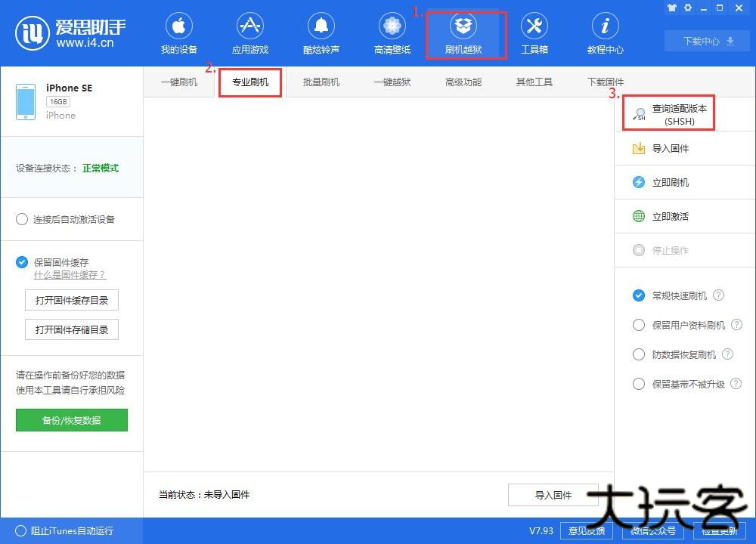Toggle 保留固件缓存 firmware cache setting

click(x=22, y=262)
